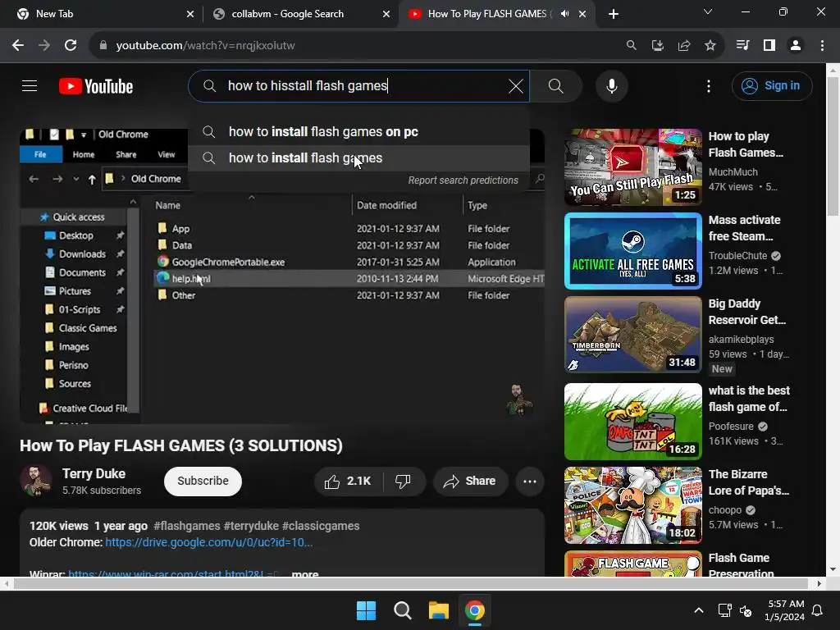Open MuchMuch channel name
The height and width of the screenshot is (630, 840).
point(733,172)
